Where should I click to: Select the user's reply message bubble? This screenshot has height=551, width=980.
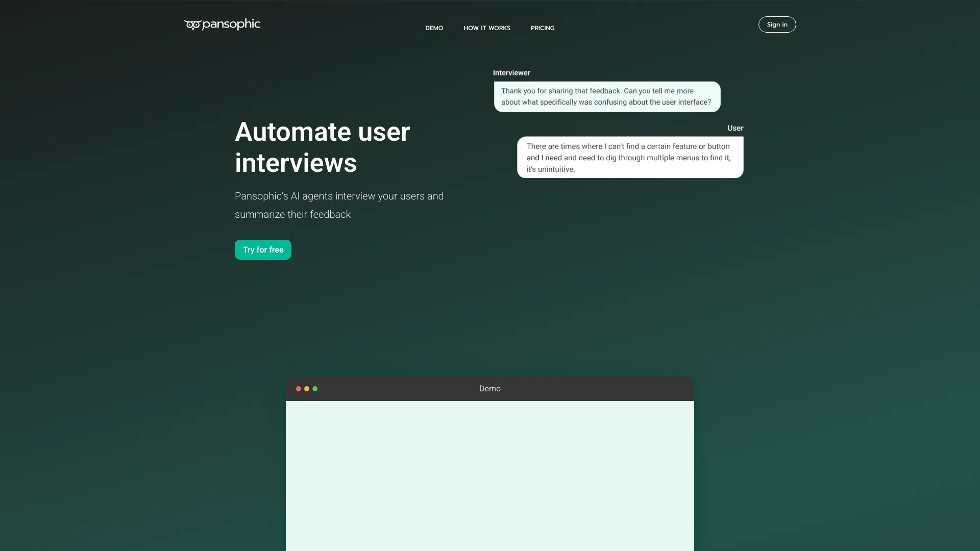pos(630,157)
